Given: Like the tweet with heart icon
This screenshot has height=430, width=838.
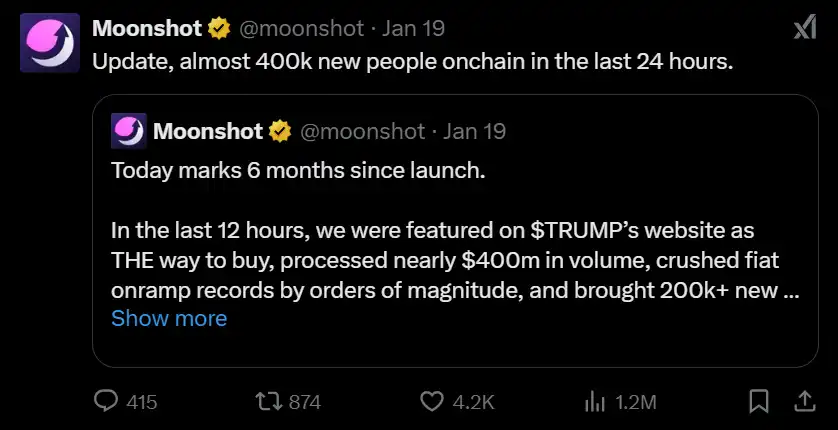Looking at the screenshot, I should click(x=431, y=401).
